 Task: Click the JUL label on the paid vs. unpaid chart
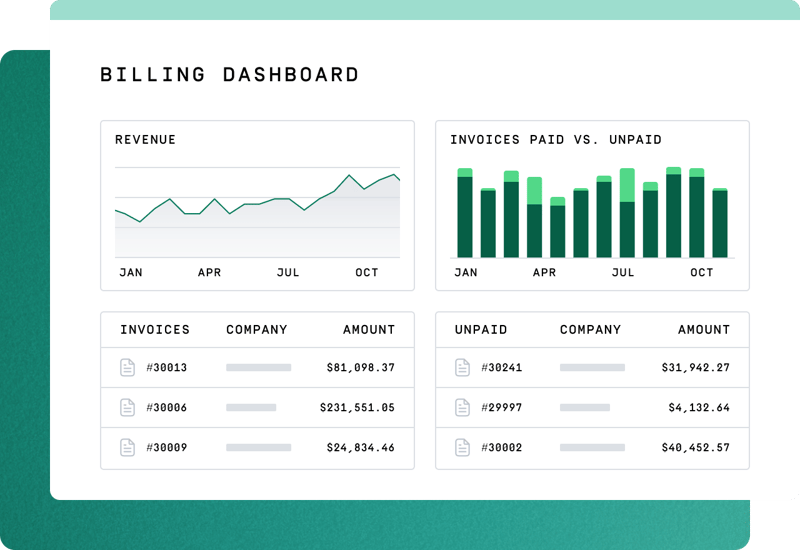pos(623,272)
